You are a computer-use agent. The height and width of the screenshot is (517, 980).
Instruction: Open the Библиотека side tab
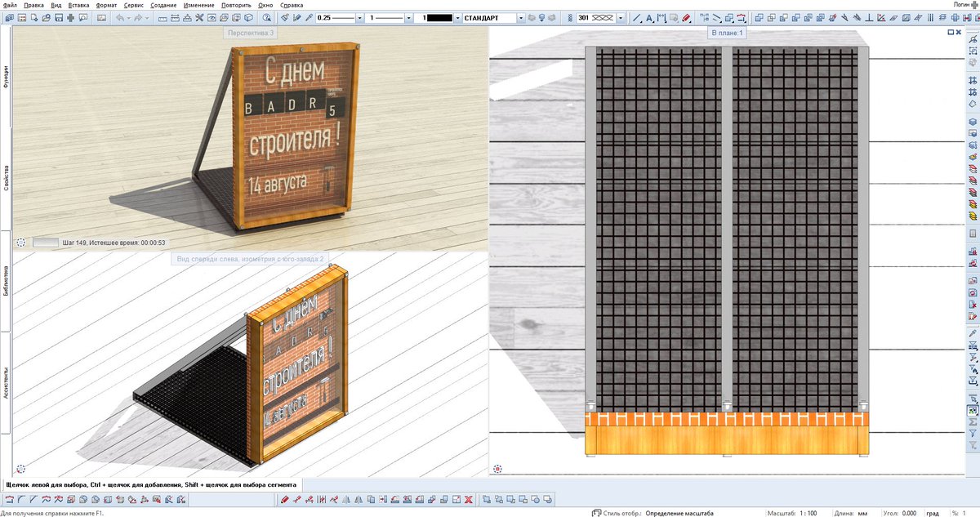coord(6,282)
